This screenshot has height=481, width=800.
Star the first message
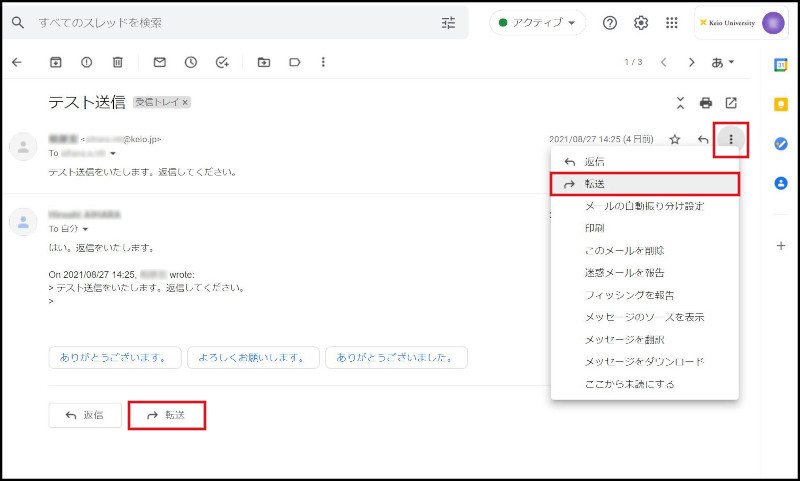(675, 139)
